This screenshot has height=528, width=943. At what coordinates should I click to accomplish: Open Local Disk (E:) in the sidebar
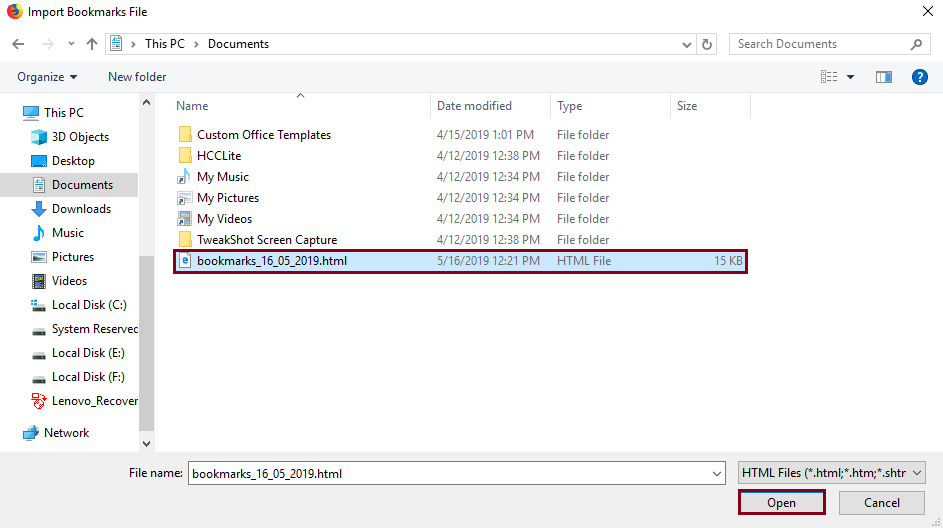(88, 353)
